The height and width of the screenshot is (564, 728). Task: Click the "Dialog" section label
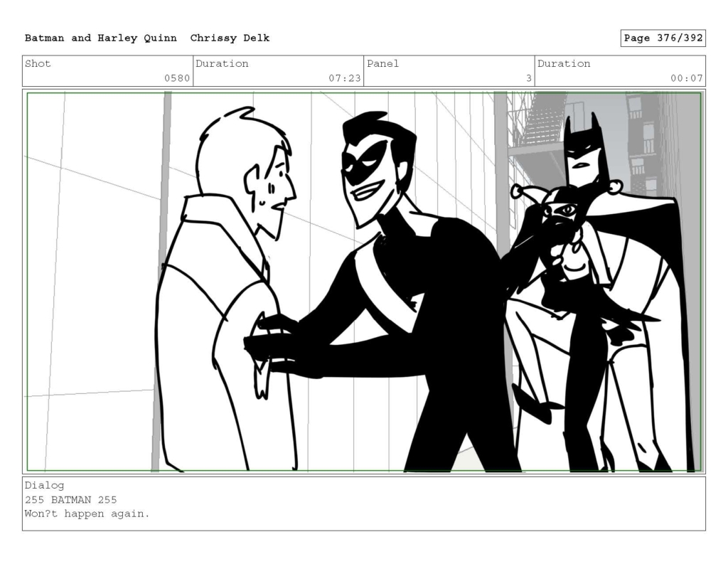pos(45,486)
